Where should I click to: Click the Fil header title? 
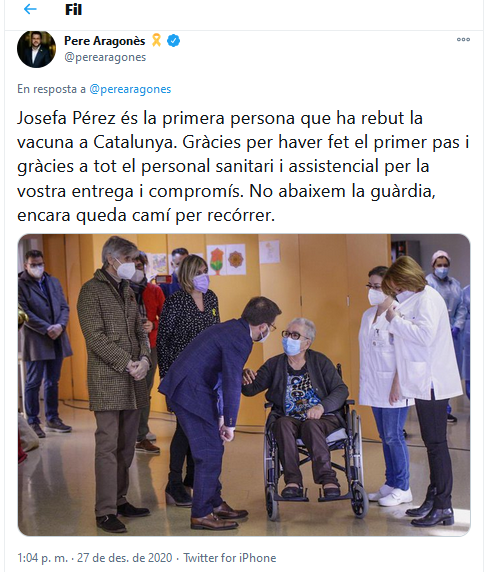coord(73,9)
